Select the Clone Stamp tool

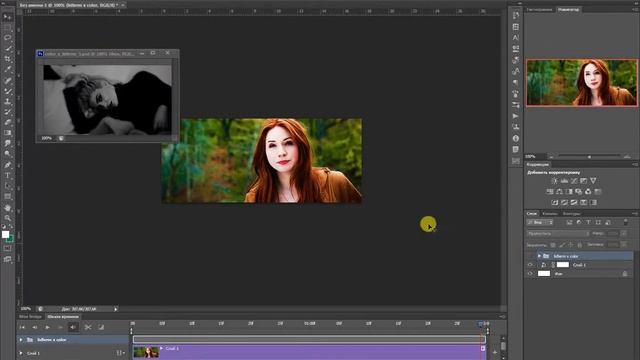[7, 102]
